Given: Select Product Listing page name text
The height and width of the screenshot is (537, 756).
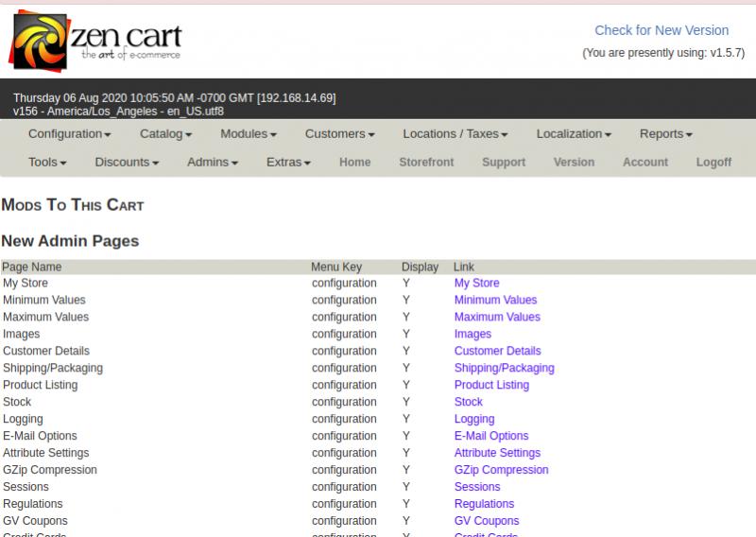Looking at the screenshot, I should [x=40, y=385].
